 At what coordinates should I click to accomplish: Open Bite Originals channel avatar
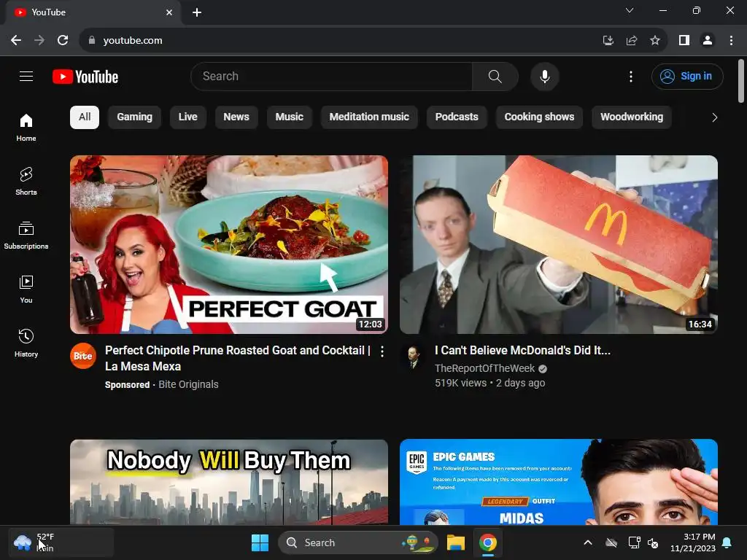[x=83, y=356]
